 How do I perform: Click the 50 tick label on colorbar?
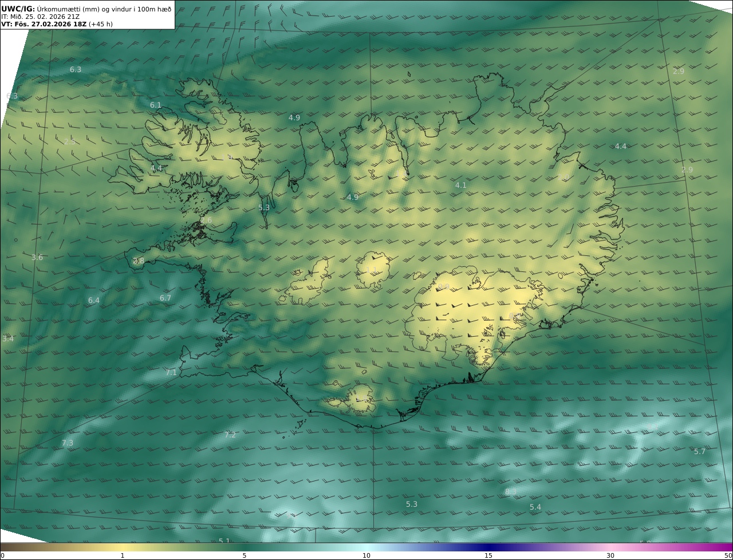[728, 555]
